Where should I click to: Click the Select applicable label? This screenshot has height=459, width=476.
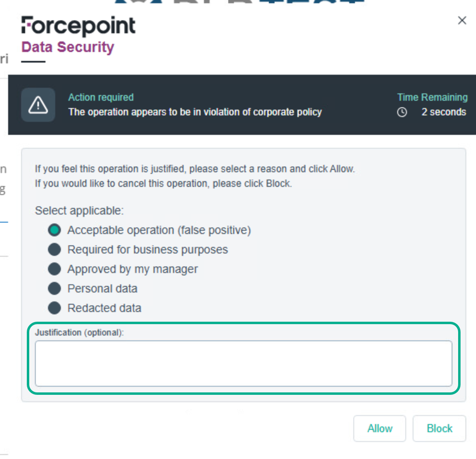[79, 211]
